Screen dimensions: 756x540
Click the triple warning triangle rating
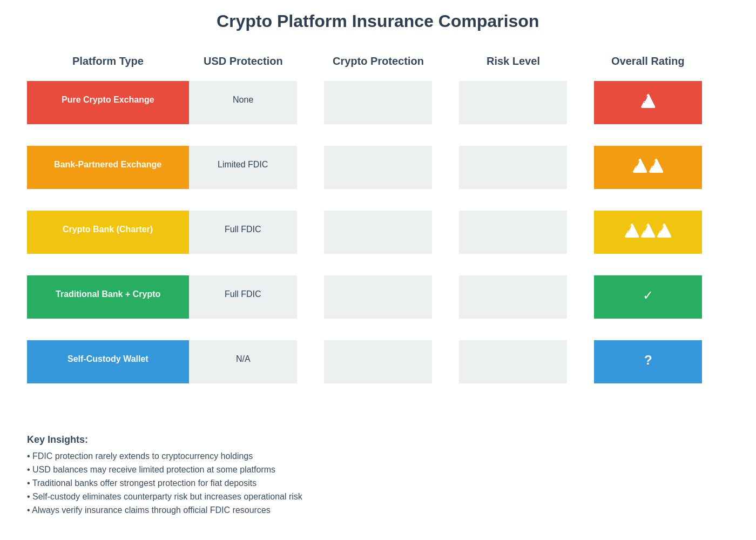tap(648, 231)
